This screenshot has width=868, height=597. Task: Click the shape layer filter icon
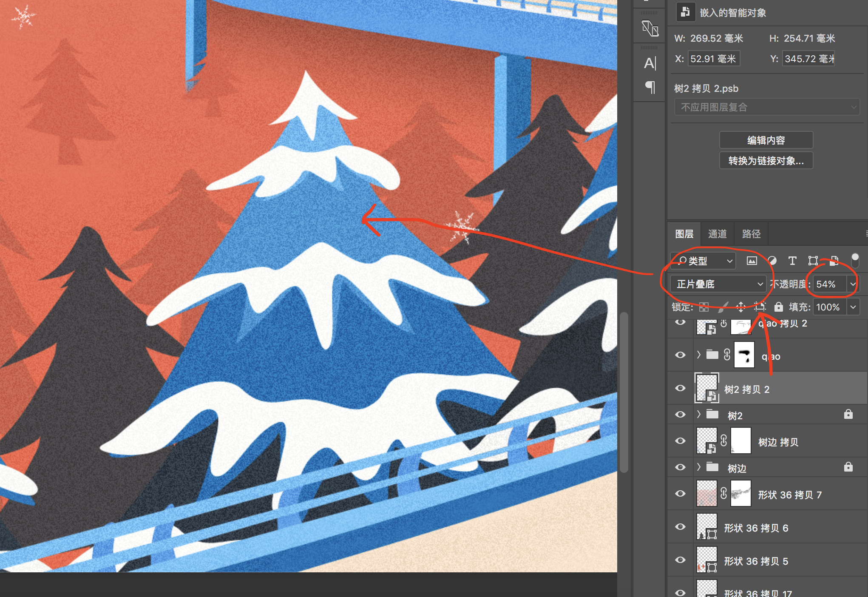pyautogui.click(x=813, y=261)
